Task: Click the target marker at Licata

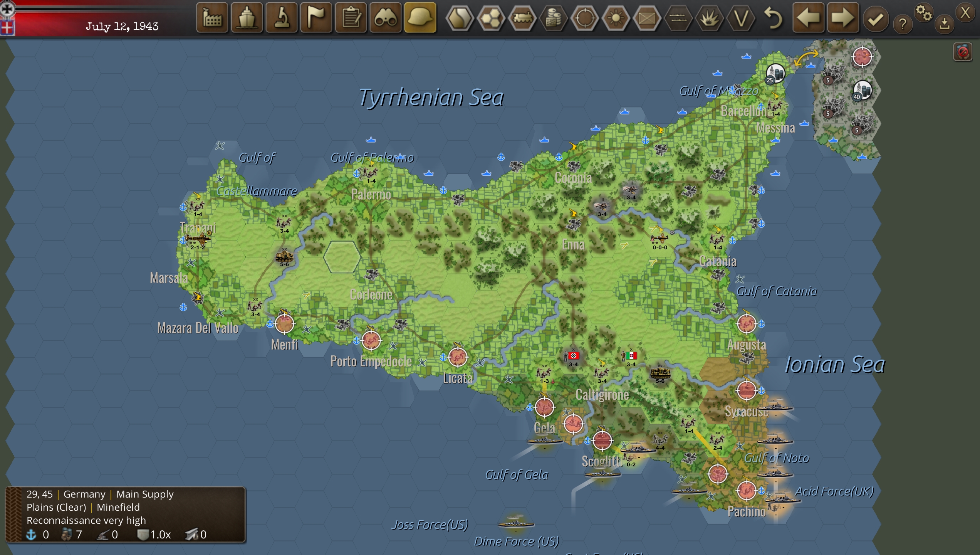Action: pyautogui.click(x=458, y=357)
